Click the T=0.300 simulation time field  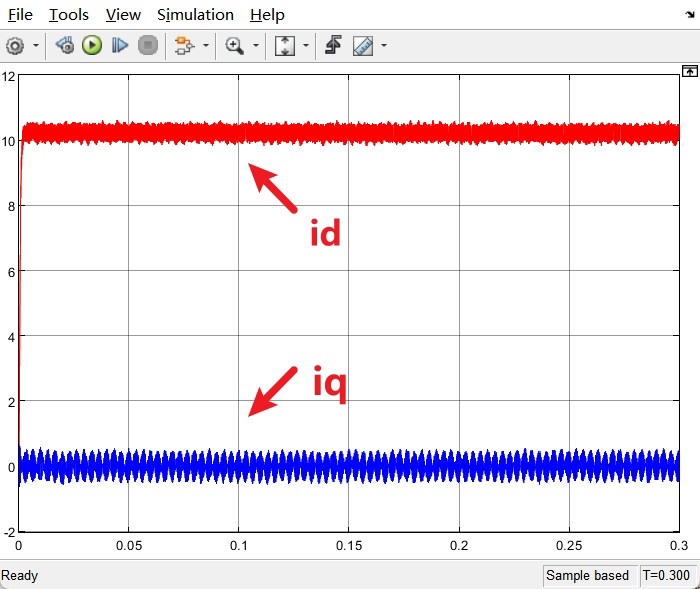pos(666,576)
